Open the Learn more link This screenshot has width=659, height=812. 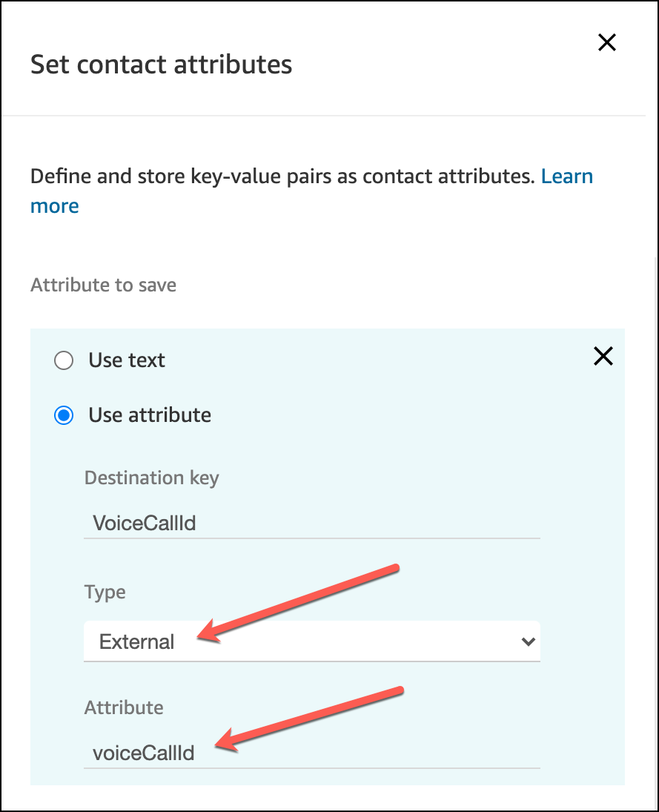click(567, 176)
